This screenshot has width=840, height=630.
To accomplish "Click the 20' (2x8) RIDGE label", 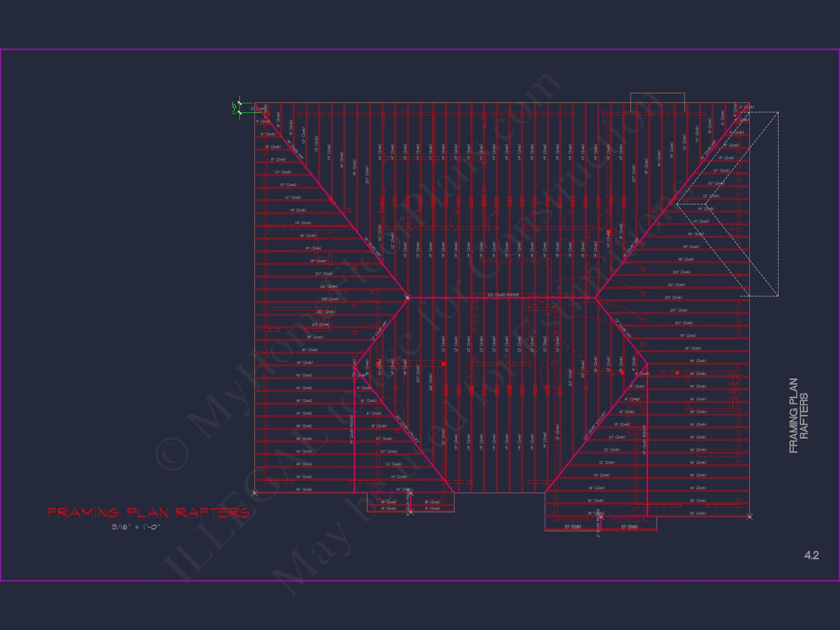I will [503, 295].
